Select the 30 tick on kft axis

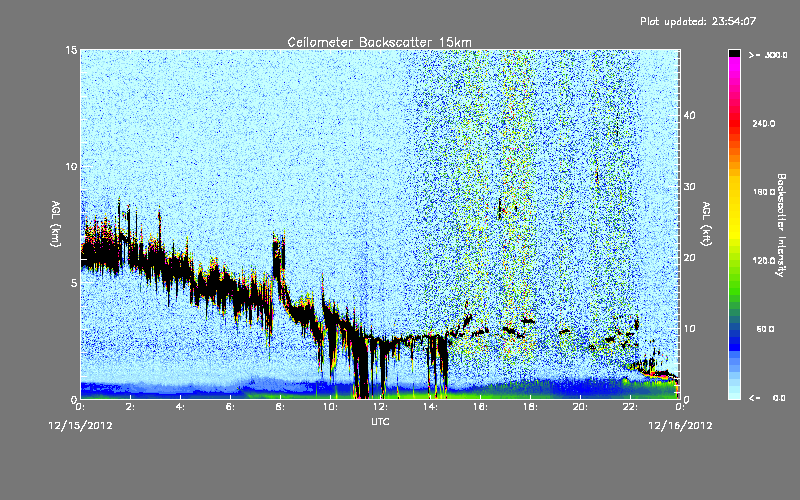(689, 186)
